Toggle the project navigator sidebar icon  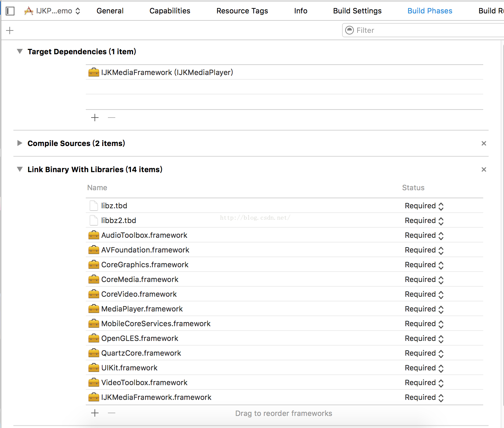10,11
